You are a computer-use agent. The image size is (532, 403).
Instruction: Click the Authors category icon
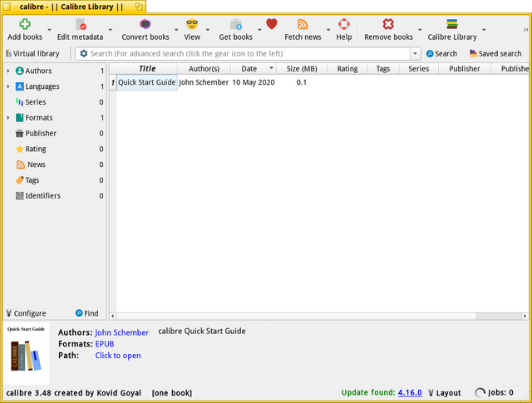click(20, 71)
